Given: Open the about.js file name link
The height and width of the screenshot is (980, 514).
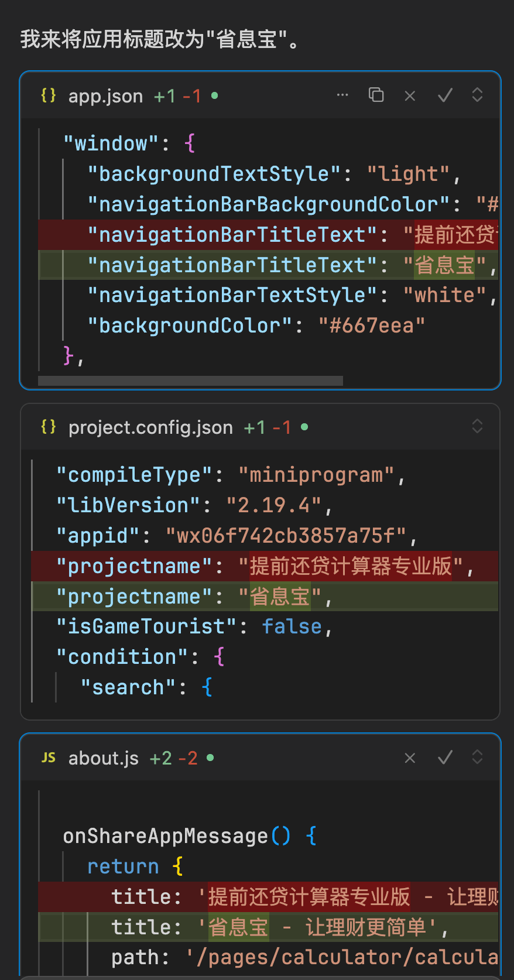Looking at the screenshot, I should point(103,759).
